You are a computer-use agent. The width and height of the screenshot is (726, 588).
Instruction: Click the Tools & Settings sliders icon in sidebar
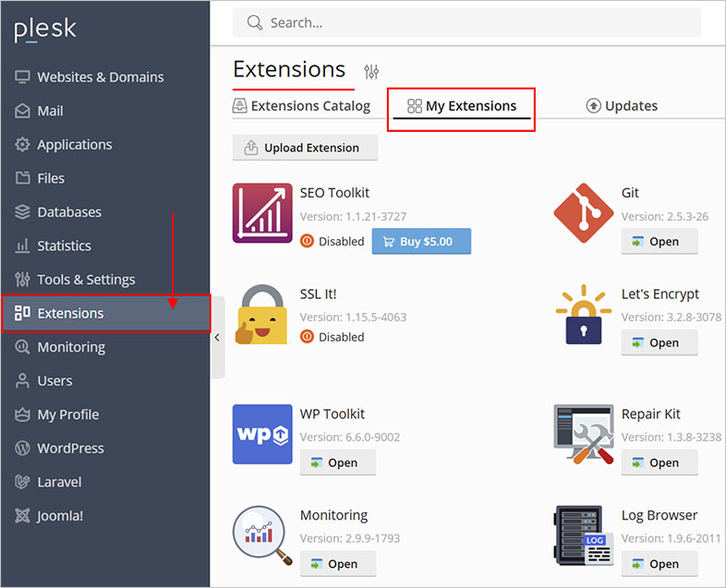click(22, 280)
